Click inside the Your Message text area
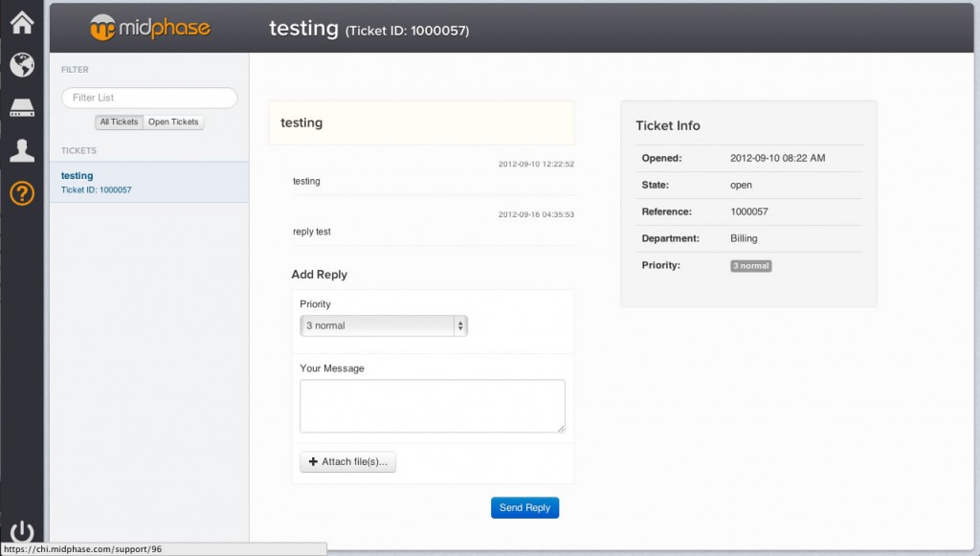Viewport: 980px width, 556px height. pos(432,406)
